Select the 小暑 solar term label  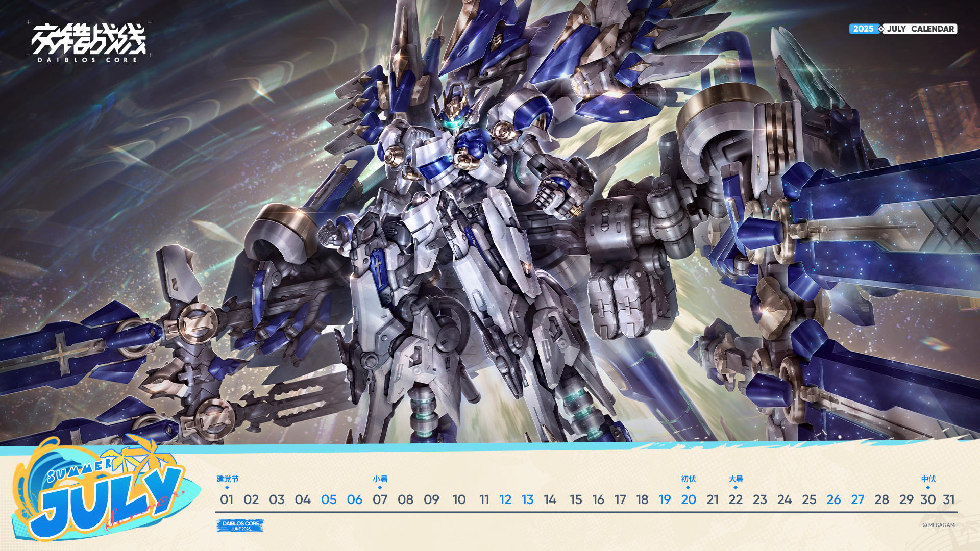(x=380, y=479)
